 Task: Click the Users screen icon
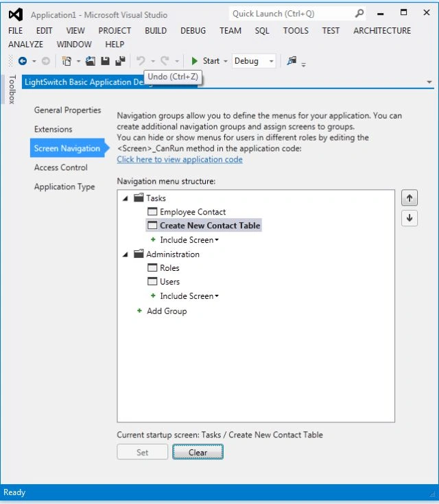click(x=152, y=281)
